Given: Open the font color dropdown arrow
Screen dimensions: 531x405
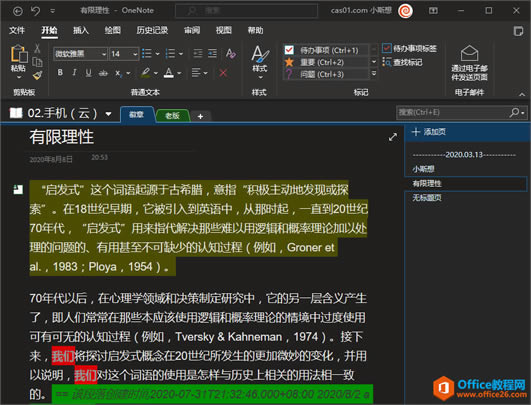Looking at the screenshot, I should click(179, 73).
